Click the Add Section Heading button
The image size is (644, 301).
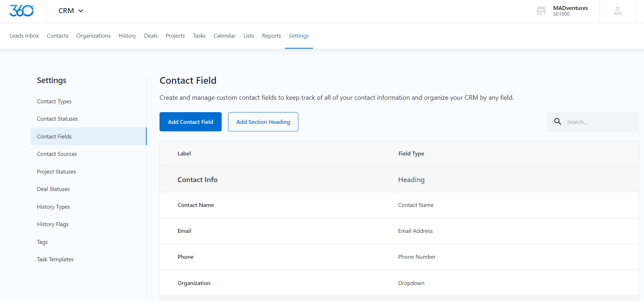click(263, 122)
